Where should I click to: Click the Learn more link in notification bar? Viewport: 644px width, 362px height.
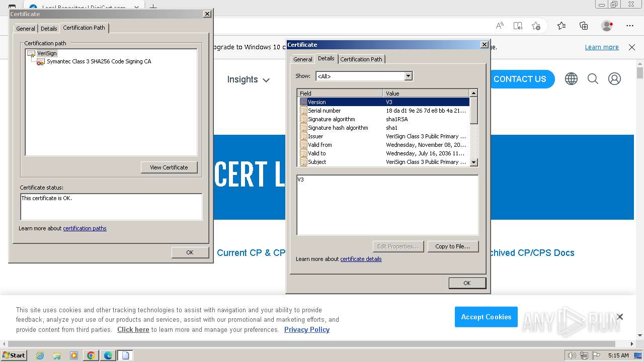(602, 47)
